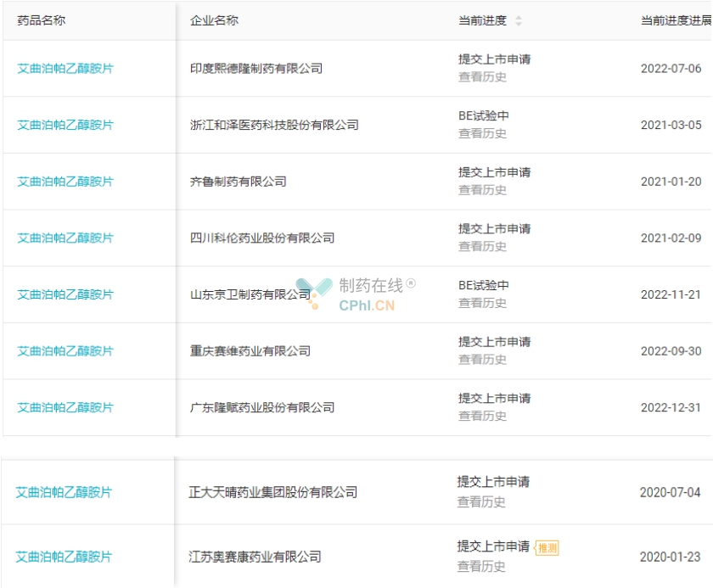Click date 2022-07-06

pyautogui.click(x=671, y=69)
